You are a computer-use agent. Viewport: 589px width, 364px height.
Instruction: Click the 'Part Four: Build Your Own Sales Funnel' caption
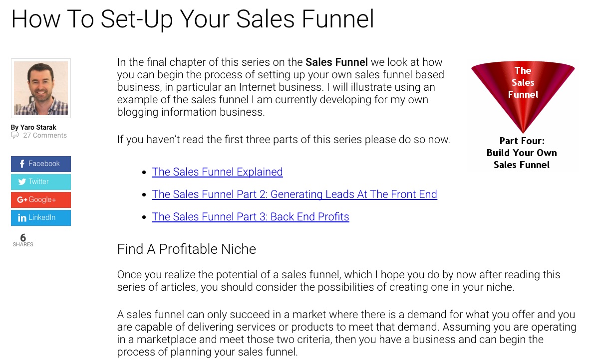[x=522, y=153]
